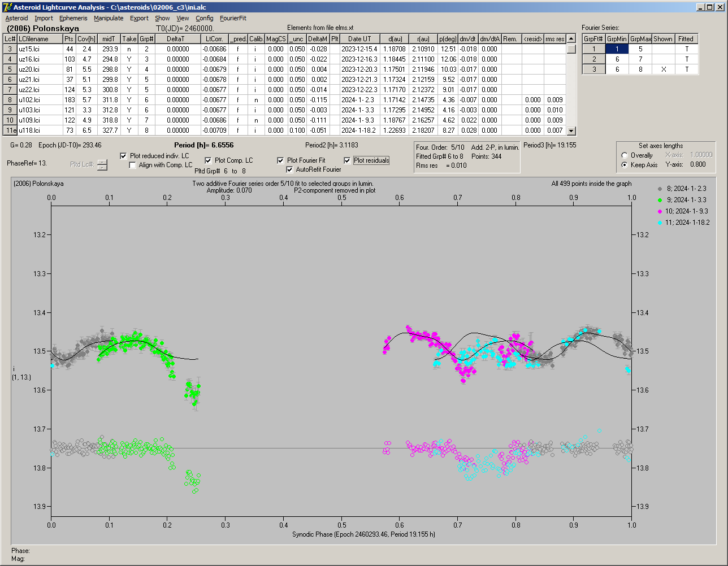The height and width of the screenshot is (566, 728).
Task: Open the Ephemeris menu
Action: (73, 18)
